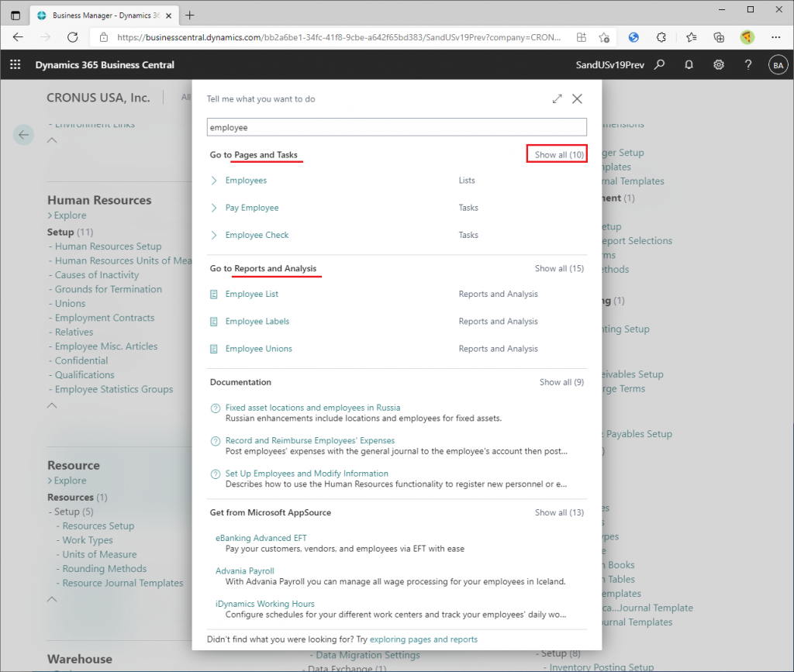Click the search box containing employee
Image resolution: width=794 pixels, height=672 pixels.
pos(397,127)
